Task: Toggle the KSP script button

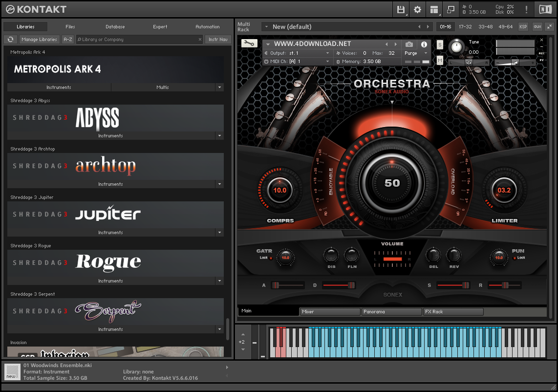Action: tap(523, 27)
